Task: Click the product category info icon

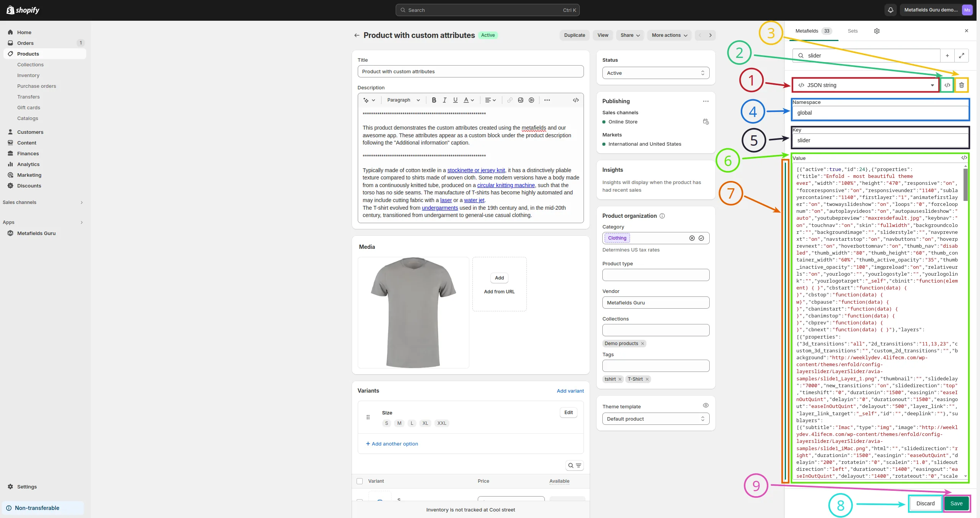Action: pyautogui.click(x=662, y=216)
